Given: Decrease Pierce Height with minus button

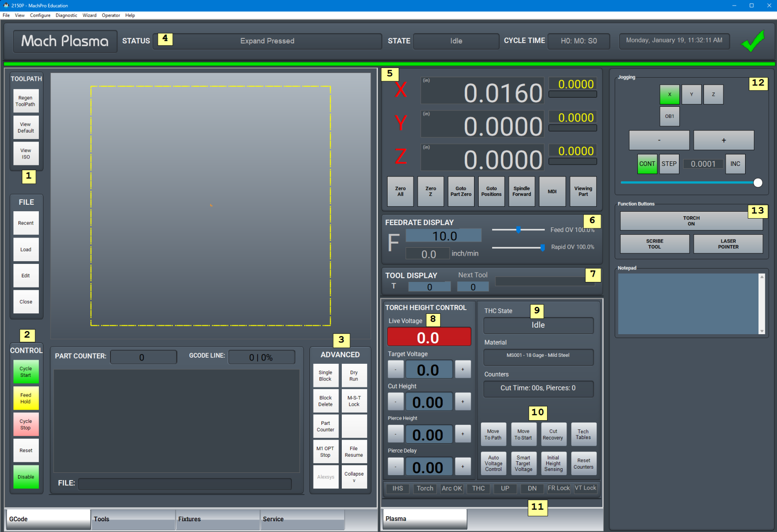Looking at the screenshot, I should coord(395,434).
